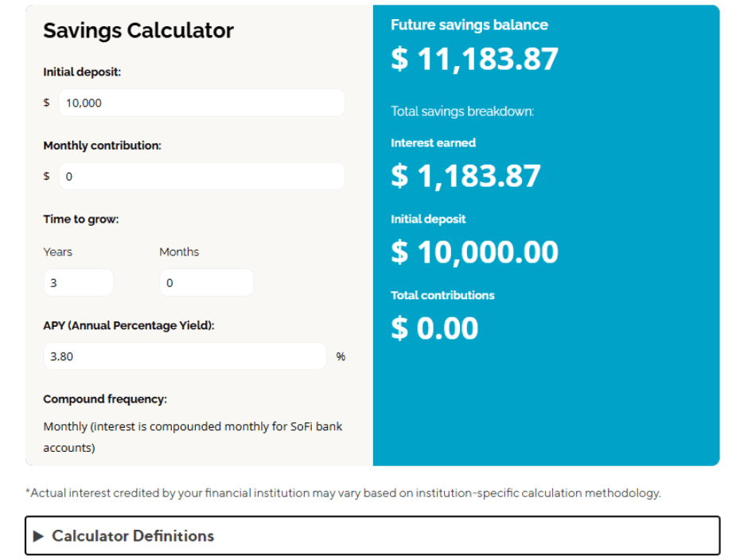Click the triangle arrow beside Calculator Definitions
Screen dimensions: 740x560
(x=39, y=536)
